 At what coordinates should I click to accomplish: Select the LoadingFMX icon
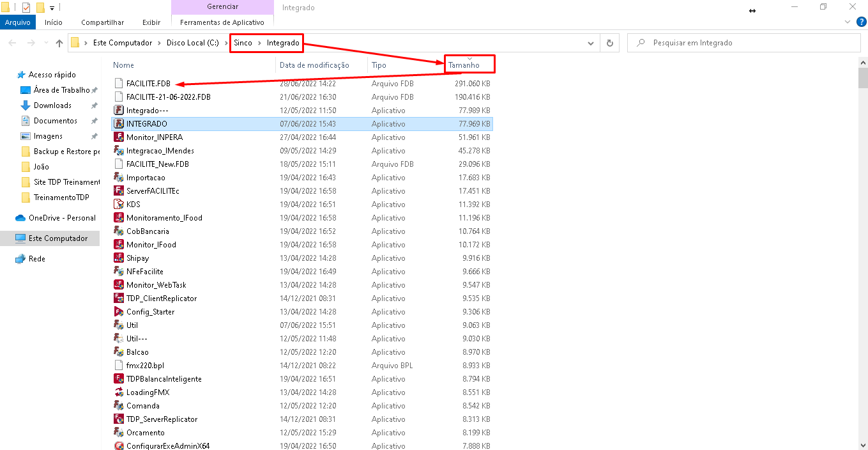coord(118,392)
